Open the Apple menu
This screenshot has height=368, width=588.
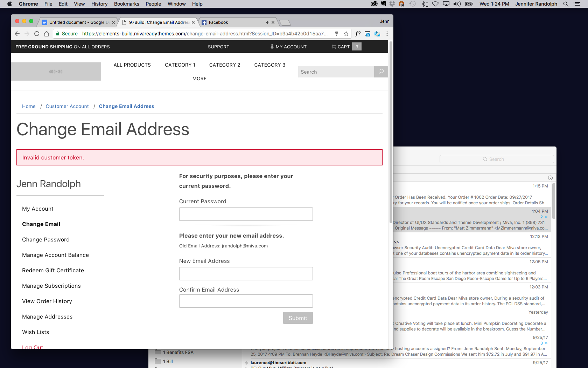coord(9,4)
